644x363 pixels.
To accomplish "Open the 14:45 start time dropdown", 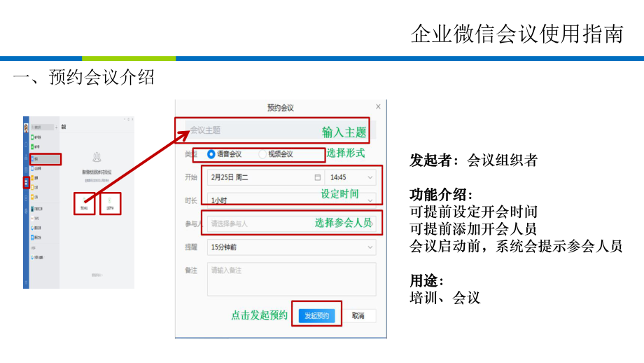I will 350,177.
